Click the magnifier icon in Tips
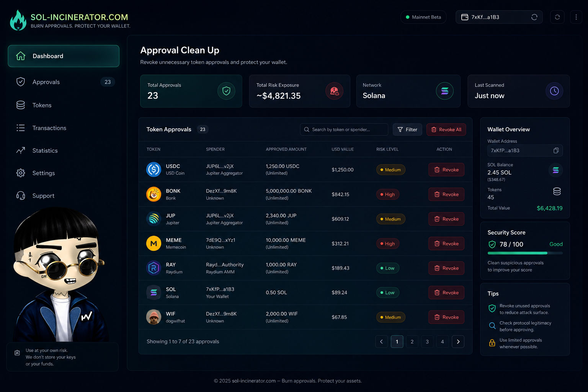Image resolution: width=588 pixels, height=392 pixels. click(492, 326)
